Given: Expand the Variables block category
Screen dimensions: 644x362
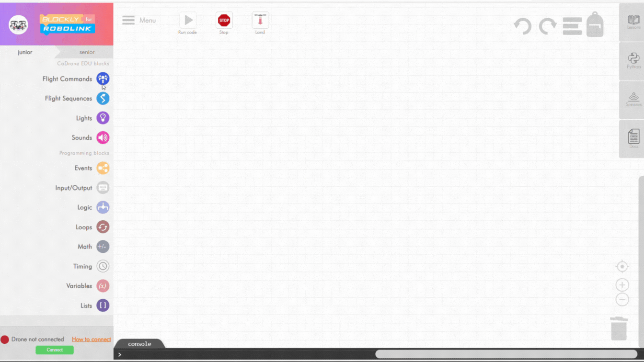Looking at the screenshot, I should tap(103, 286).
